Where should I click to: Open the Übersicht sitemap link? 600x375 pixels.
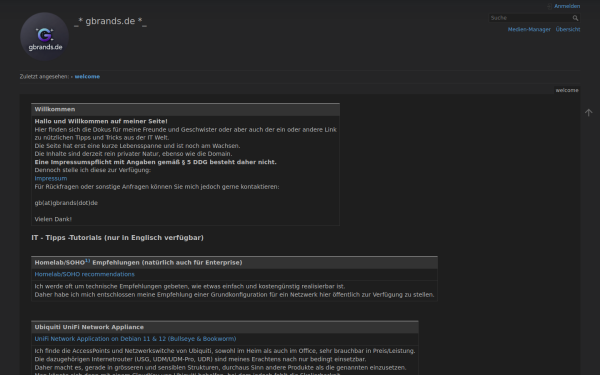(567, 29)
